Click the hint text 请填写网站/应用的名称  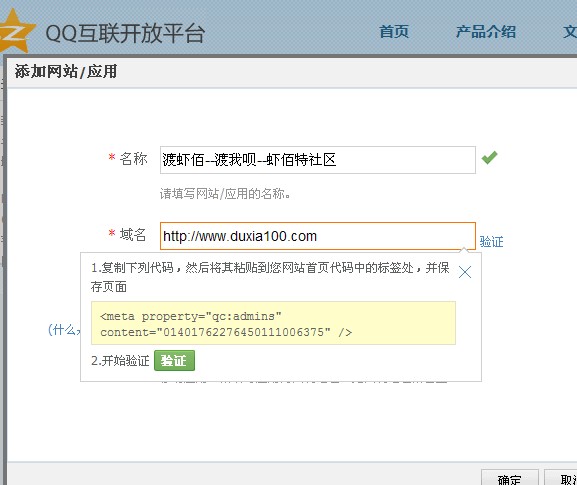(x=225, y=194)
